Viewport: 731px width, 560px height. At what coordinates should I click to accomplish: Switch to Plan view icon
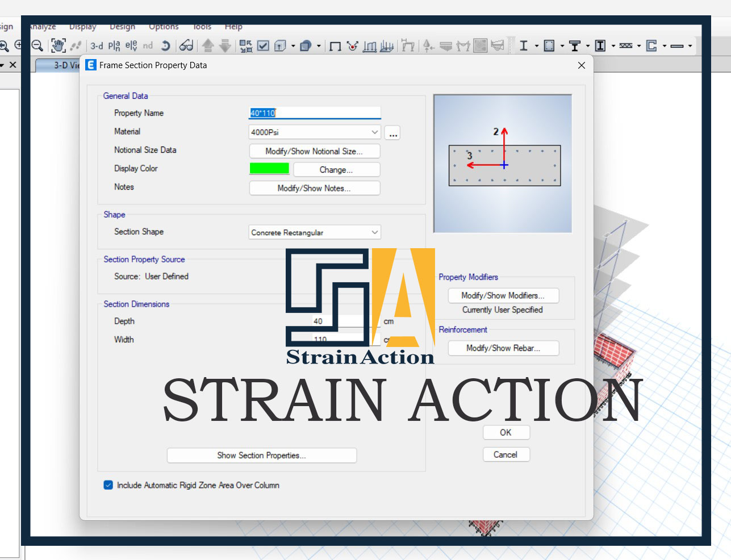(114, 46)
